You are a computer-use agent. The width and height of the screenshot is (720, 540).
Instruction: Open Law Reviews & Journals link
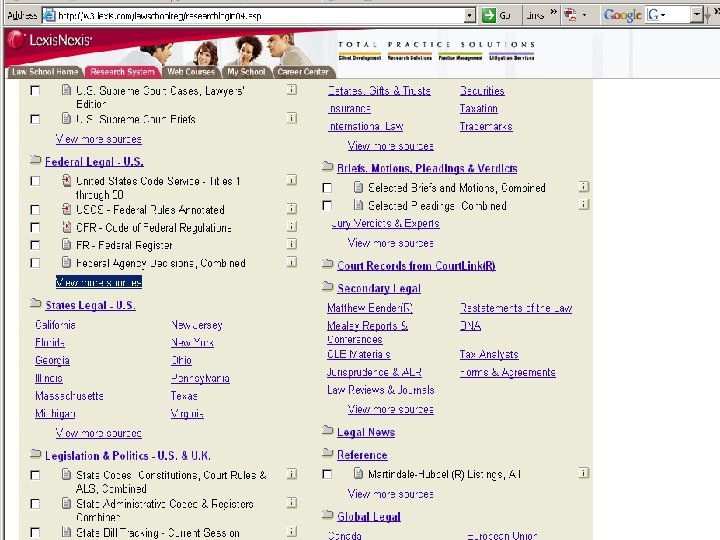click(x=381, y=390)
